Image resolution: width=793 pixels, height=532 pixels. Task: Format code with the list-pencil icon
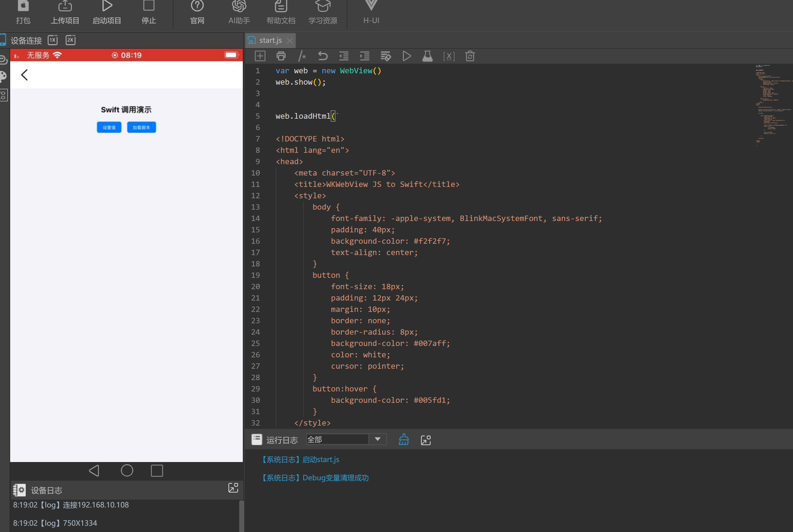click(386, 56)
